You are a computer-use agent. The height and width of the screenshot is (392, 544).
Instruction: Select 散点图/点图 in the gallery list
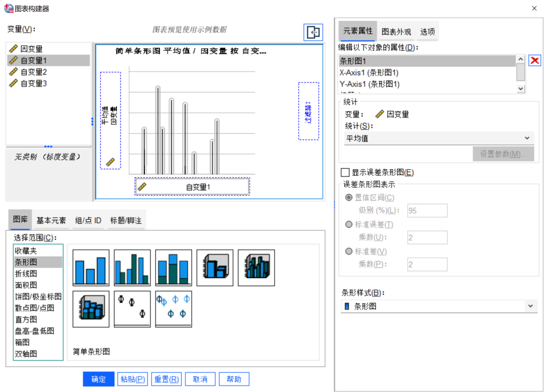coord(38,308)
